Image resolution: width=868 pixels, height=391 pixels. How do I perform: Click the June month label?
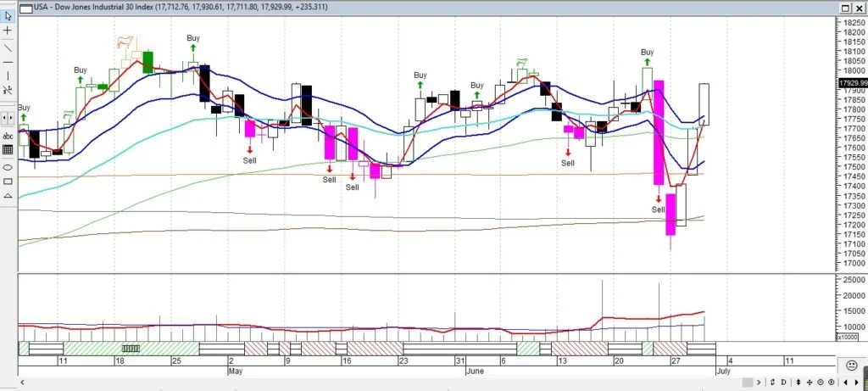click(476, 371)
